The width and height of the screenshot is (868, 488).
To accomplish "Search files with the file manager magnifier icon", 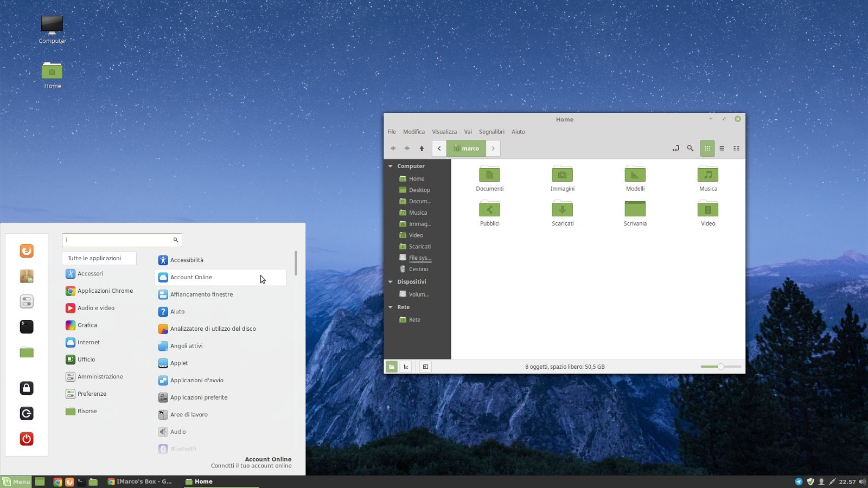I will click(x=690, y=148).
